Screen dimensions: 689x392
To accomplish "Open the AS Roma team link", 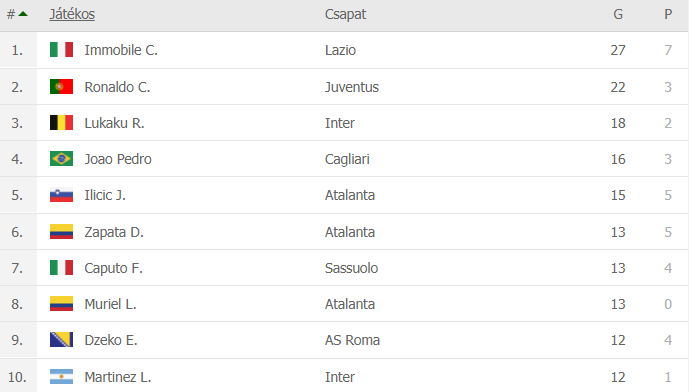I will [352, 340].
